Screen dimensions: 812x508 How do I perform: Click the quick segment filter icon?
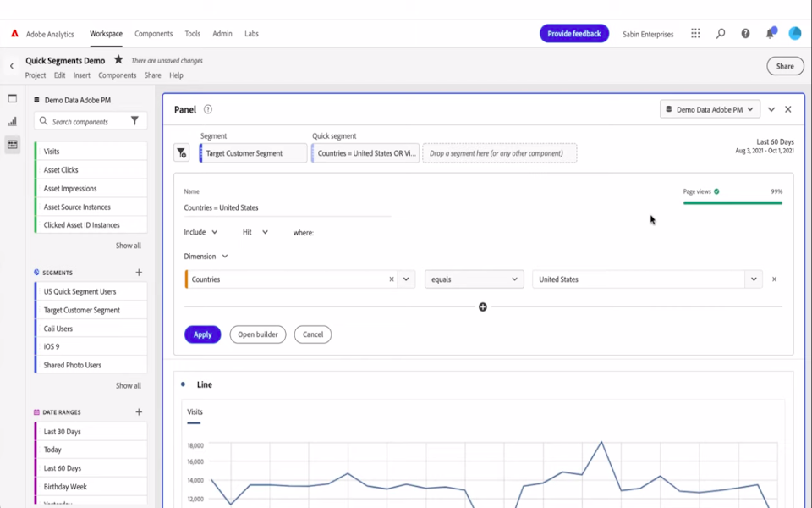pyautogui.click(x=181, y=153)
